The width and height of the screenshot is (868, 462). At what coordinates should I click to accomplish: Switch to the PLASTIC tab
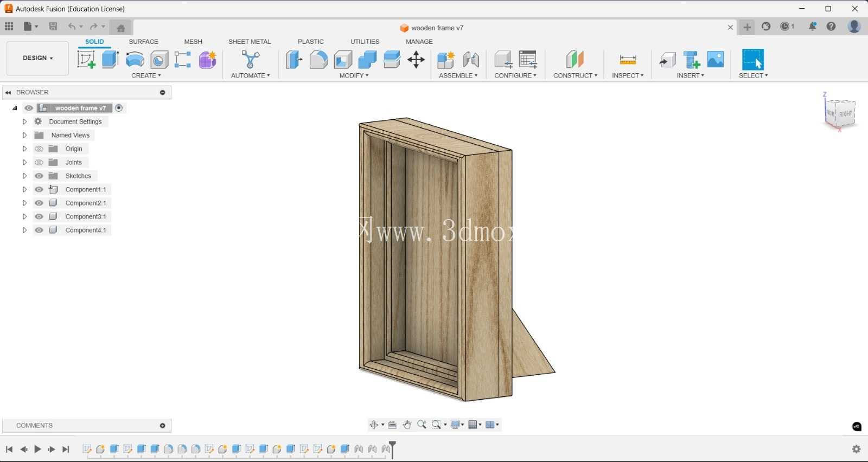(x=311, y=42)
